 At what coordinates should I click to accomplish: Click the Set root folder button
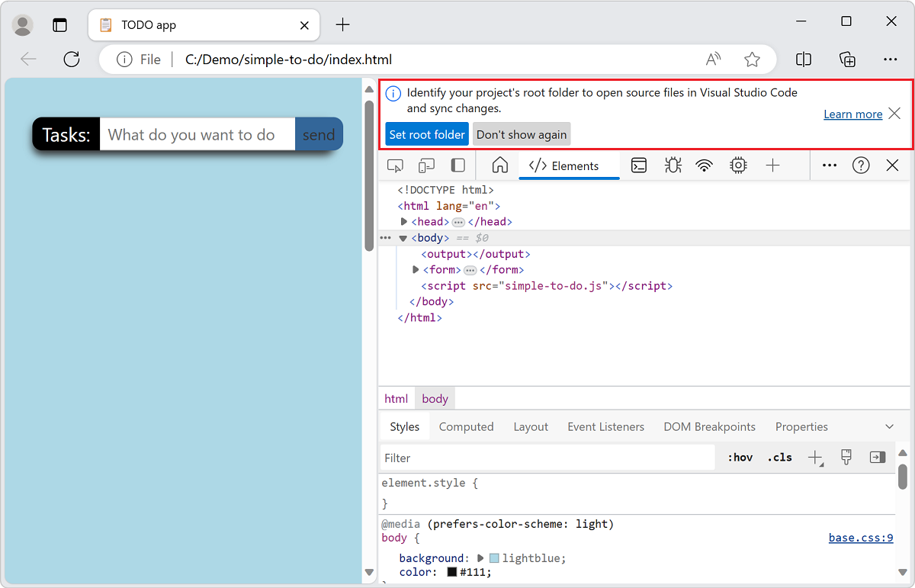click(426, 133)
